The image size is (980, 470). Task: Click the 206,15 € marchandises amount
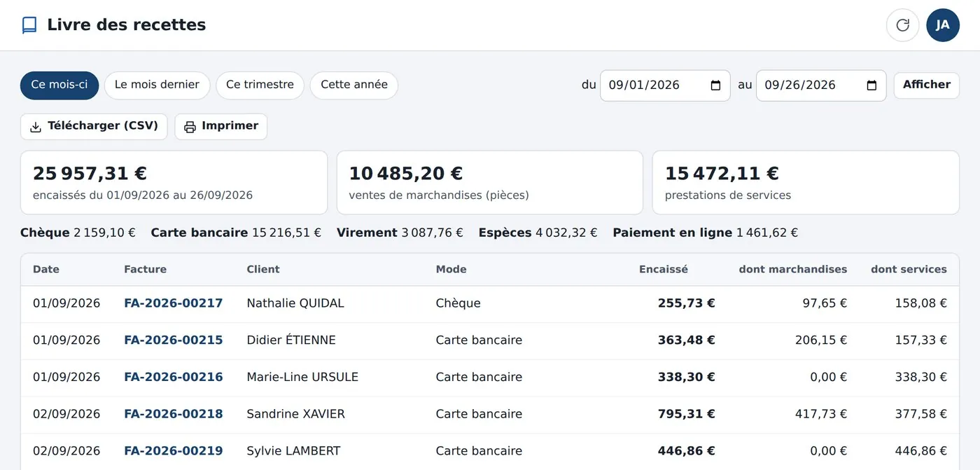(821, 340)
